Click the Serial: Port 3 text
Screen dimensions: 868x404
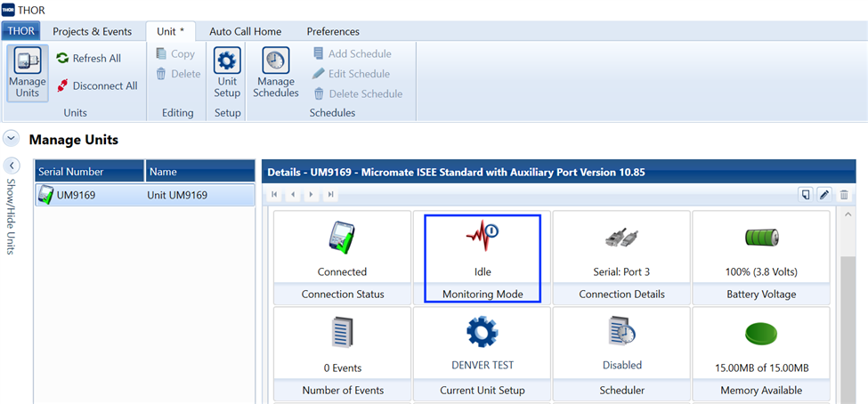(621, 271)
